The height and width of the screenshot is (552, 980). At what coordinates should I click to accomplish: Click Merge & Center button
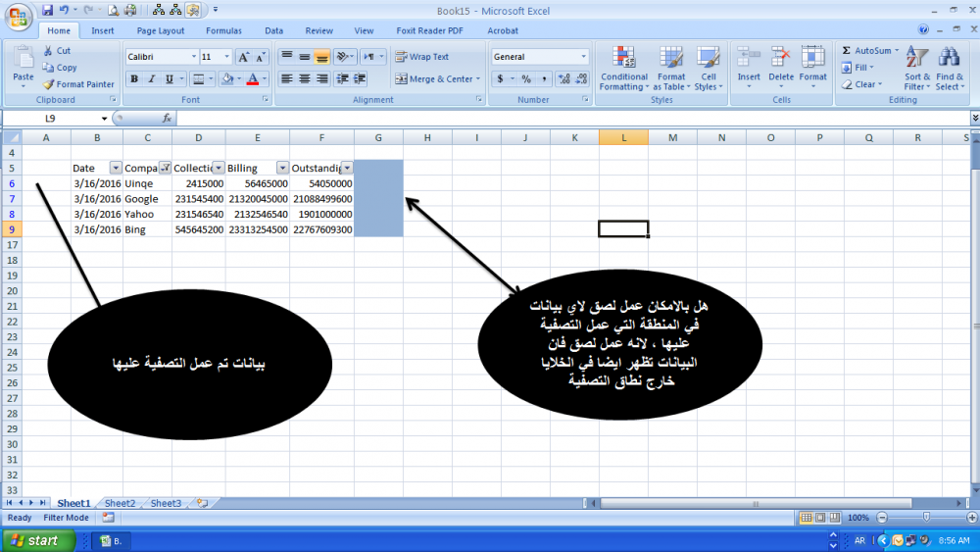(437, 78)
